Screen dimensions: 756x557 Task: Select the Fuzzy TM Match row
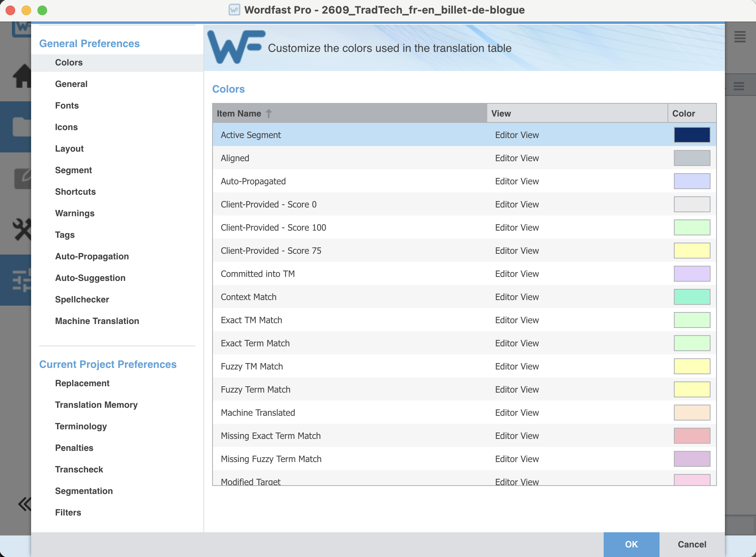[465, 366]
